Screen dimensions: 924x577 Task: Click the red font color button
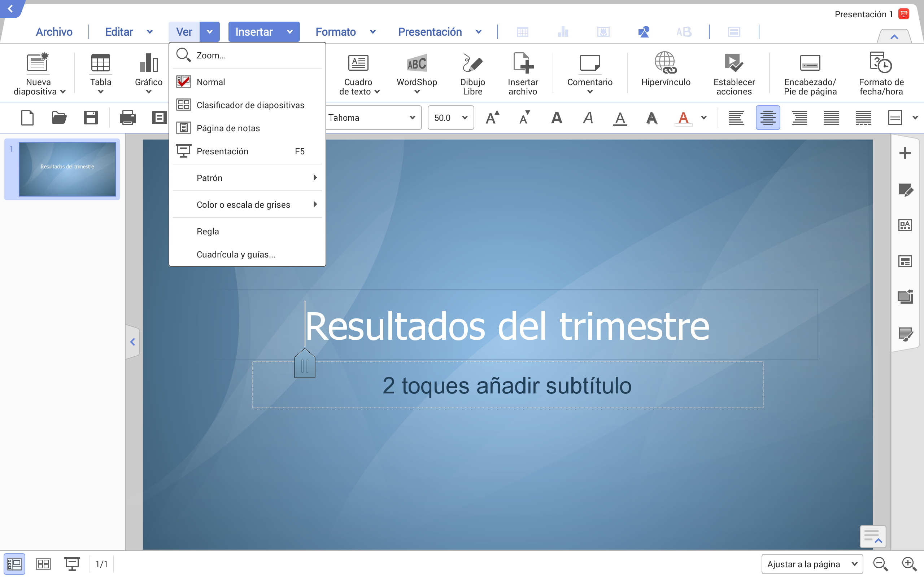coord(683,118)
